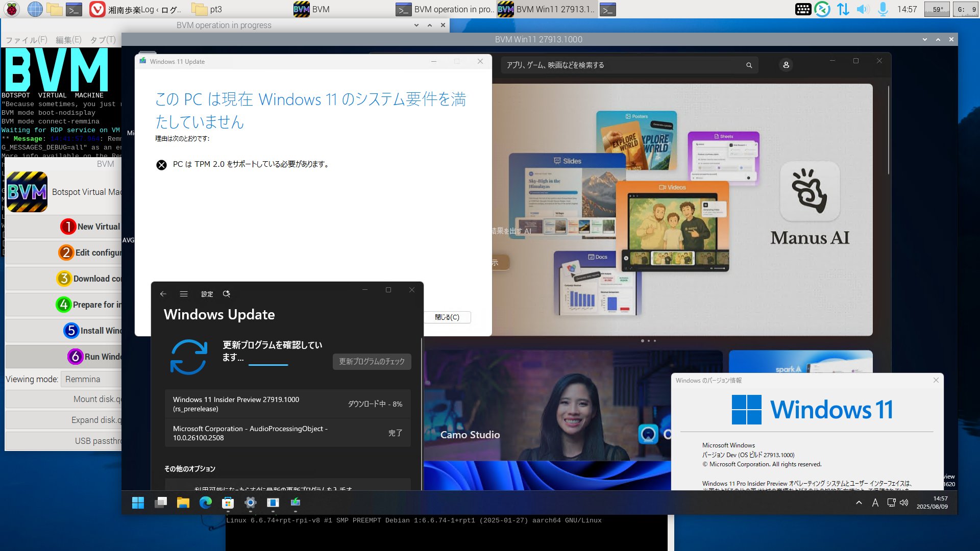Image resolution: width=980 pixels, height=551 pixels.
Task: Launch terminal from the top panel launcher
Action: tap(74, 9)
